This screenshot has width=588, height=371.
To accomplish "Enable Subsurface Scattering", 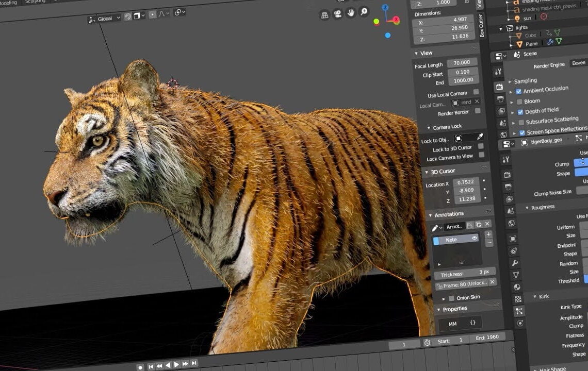I will (521, 121).
